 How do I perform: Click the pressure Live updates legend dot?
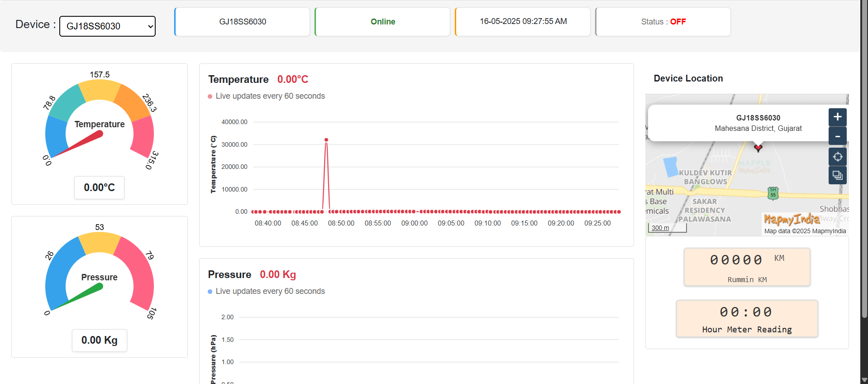(x=210, y=292)
